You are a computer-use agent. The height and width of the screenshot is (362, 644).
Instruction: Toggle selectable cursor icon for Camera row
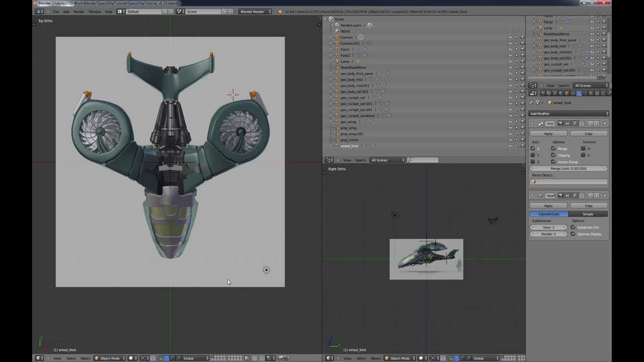[516, 37]
